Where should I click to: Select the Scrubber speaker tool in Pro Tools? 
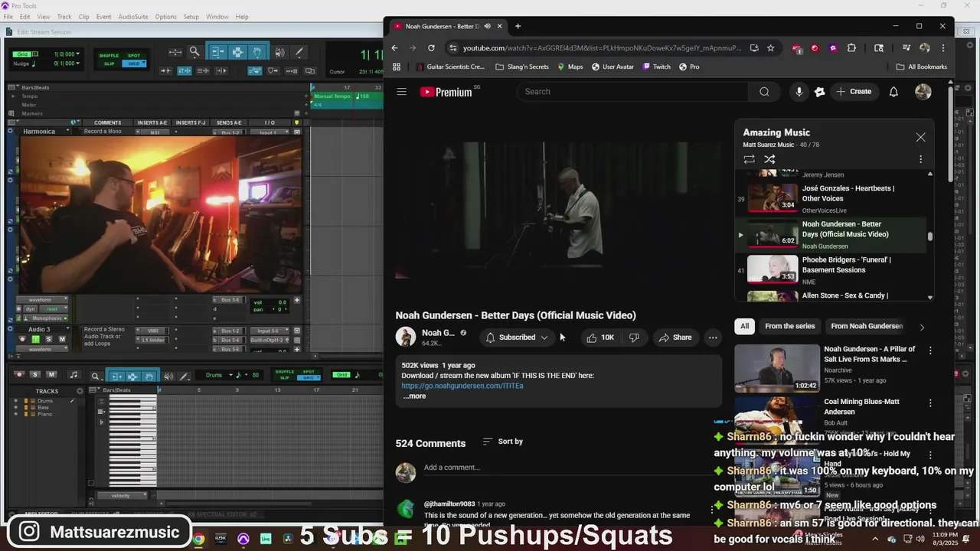click(279, 52)
